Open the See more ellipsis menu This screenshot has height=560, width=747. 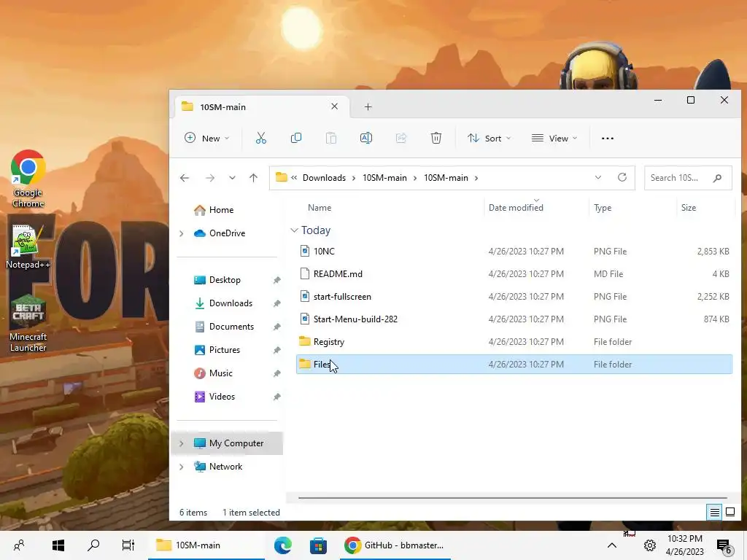tap(608, 138)
